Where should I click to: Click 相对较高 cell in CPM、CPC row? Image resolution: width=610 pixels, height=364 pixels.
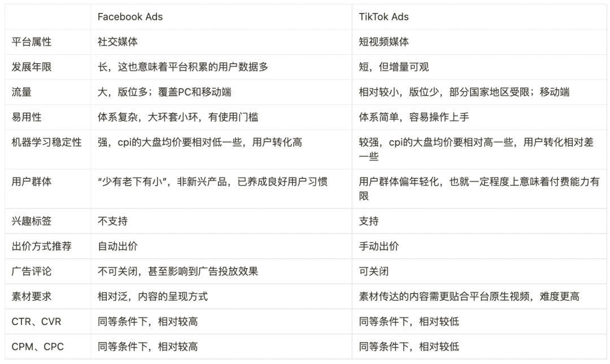click(148, 347)
